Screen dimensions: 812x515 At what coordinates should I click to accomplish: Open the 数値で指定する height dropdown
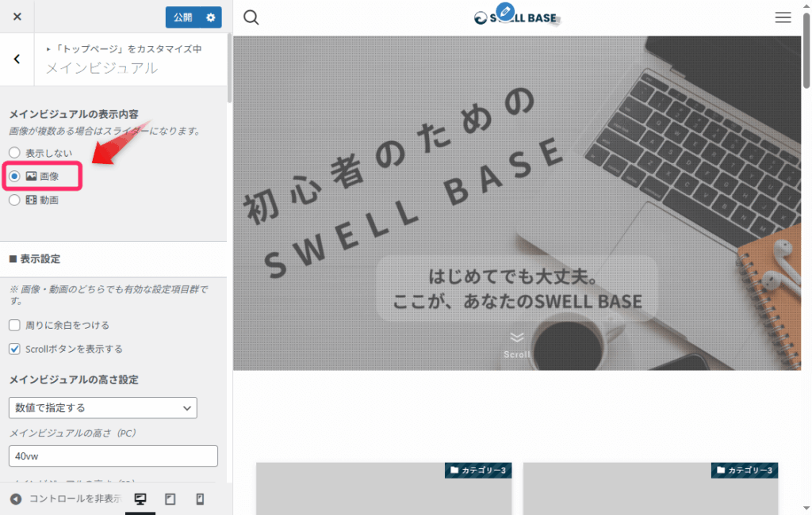click(x=103, y=408)
